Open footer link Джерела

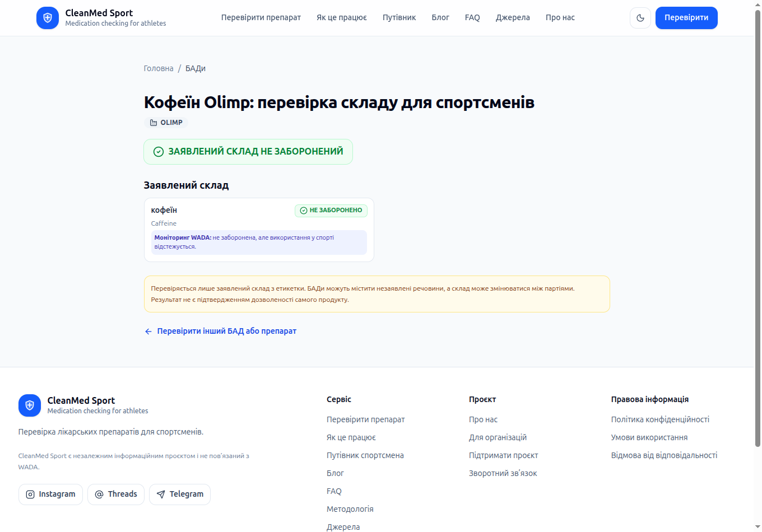[343, 526]
